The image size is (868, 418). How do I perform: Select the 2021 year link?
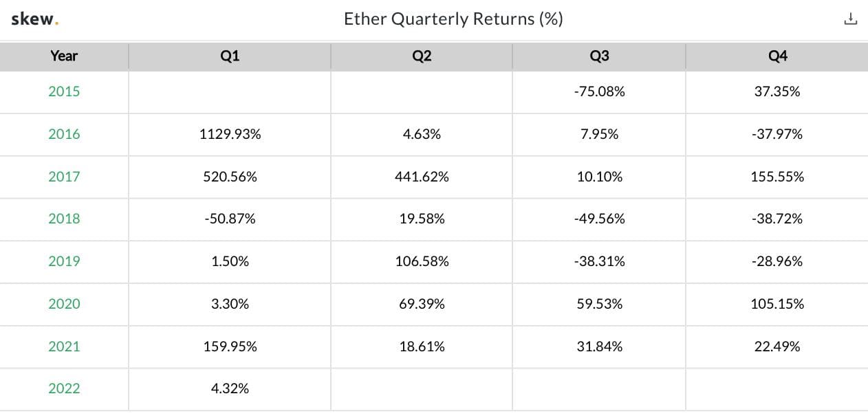pyautogui.click(x=64, y=346)
